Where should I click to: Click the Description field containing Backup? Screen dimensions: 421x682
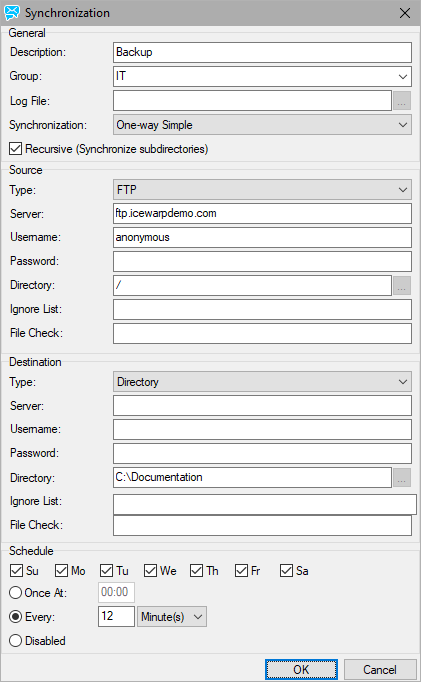pos(262,52)
